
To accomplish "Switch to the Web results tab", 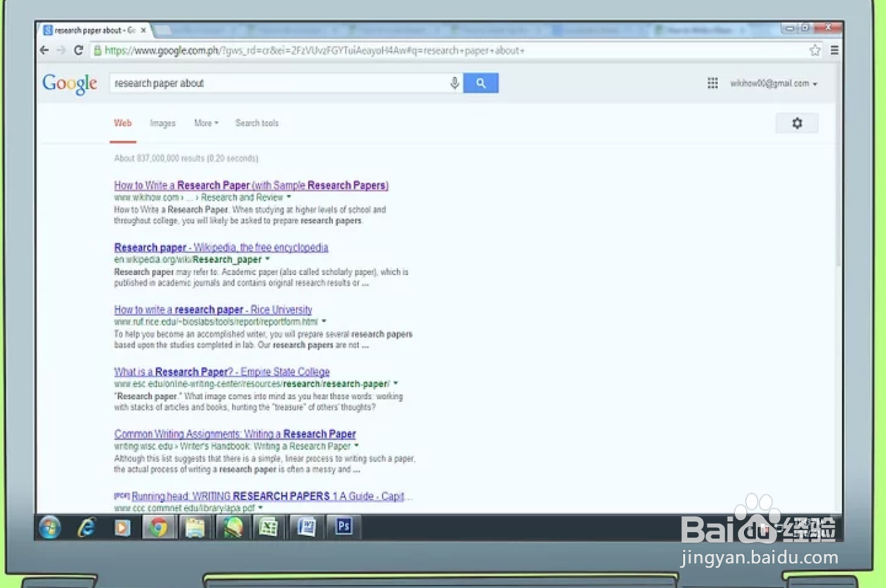I will click(123, 123).
